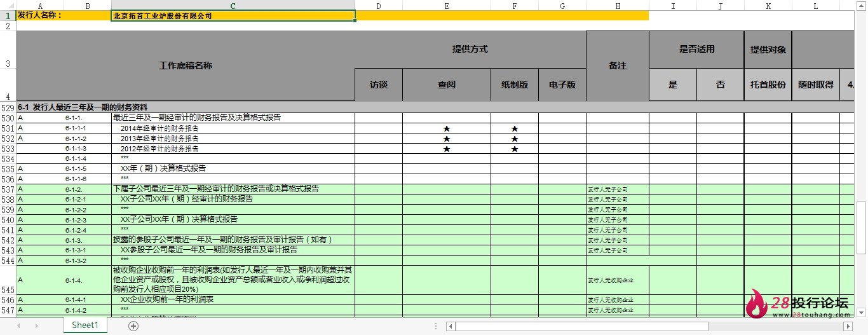The height and width of the screenshot is (335, 868).
Task: Add a new sheet with the plus button
Action: tap(133, 325)
